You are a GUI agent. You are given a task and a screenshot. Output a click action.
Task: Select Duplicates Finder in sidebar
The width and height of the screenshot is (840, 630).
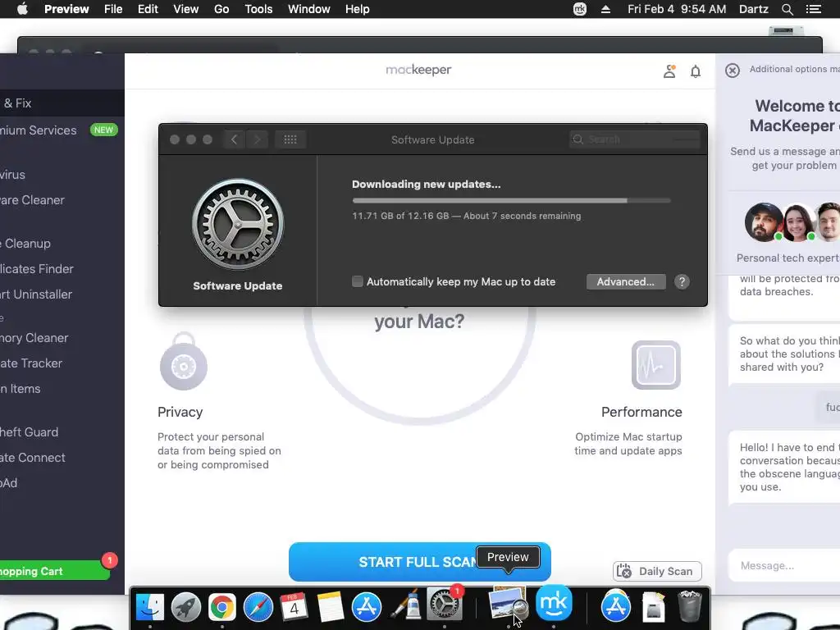(x=62, y=269)
